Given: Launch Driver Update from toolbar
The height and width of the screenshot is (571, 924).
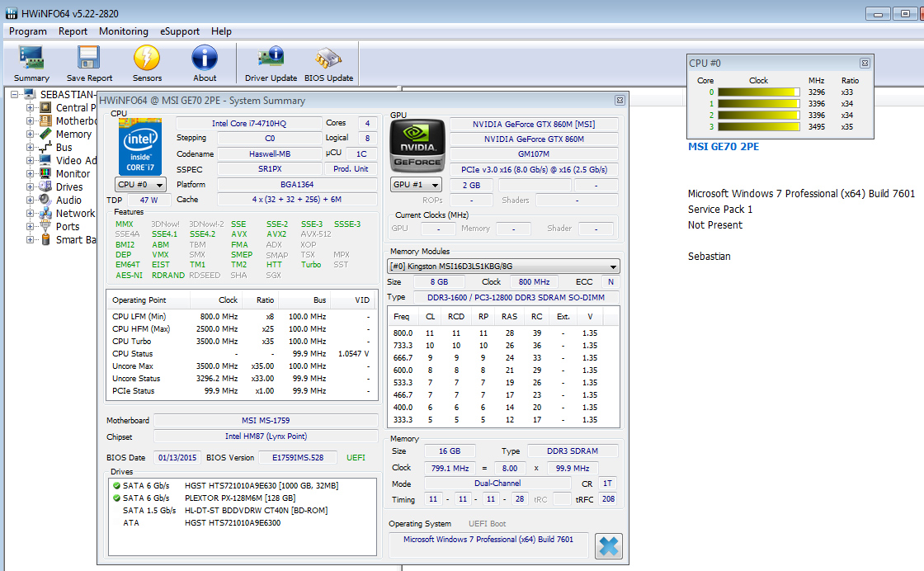Looking at the screenshot, I should [271, 58].
